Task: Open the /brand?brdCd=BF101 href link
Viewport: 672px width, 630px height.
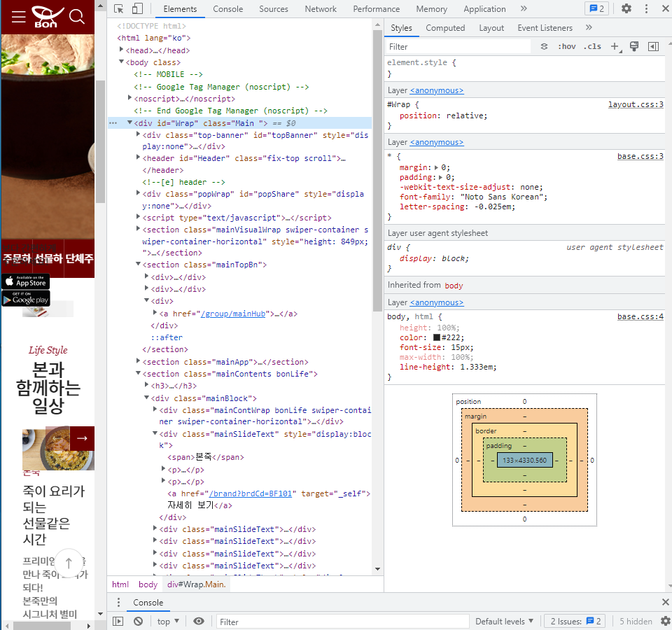Action: point(250,493)
